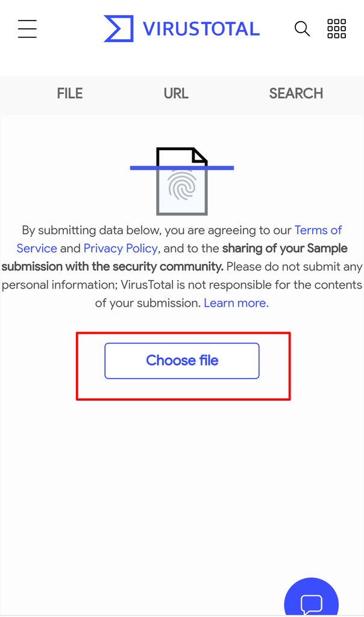Click the Choose file button

point(182,361)
